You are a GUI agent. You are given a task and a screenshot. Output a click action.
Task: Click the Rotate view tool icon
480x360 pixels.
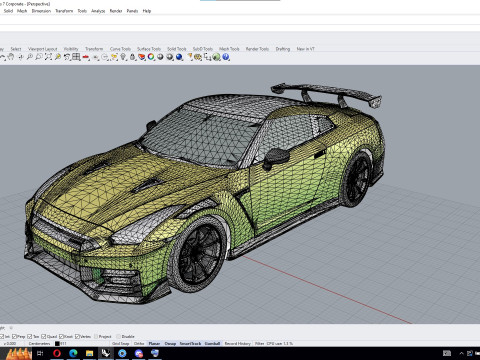point(21,57)
